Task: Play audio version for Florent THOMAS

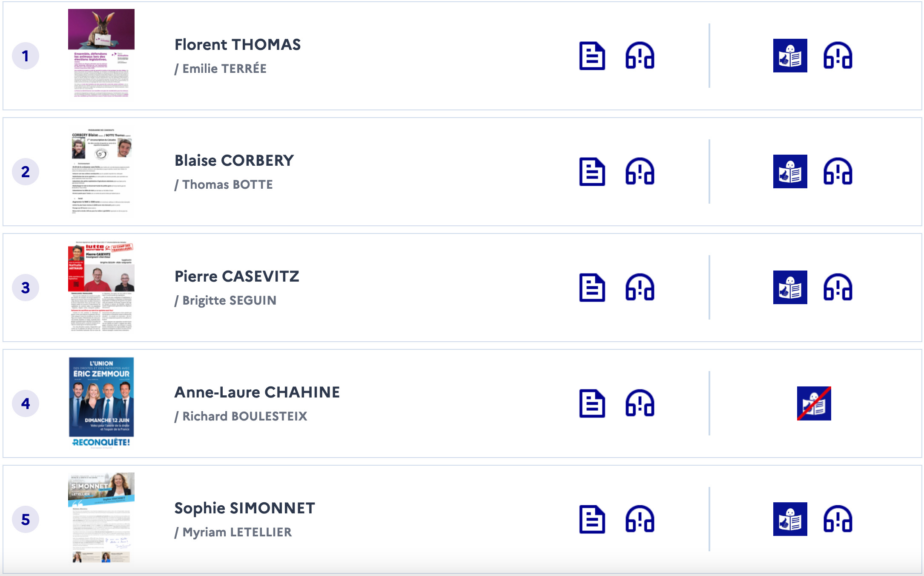Action: click(x=640, y=56)
